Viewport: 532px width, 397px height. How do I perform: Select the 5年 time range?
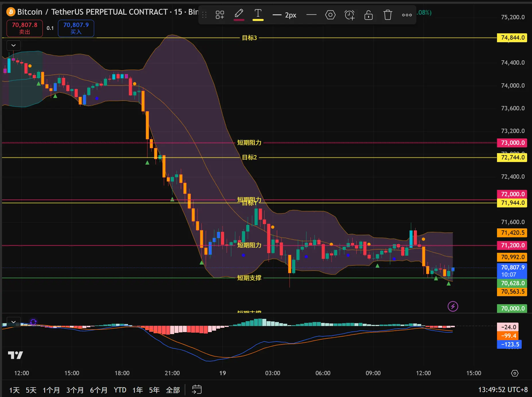[154, 390]
